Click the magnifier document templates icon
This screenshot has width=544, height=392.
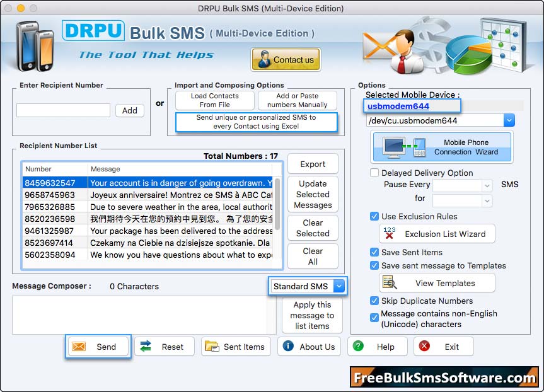[390, 283]
